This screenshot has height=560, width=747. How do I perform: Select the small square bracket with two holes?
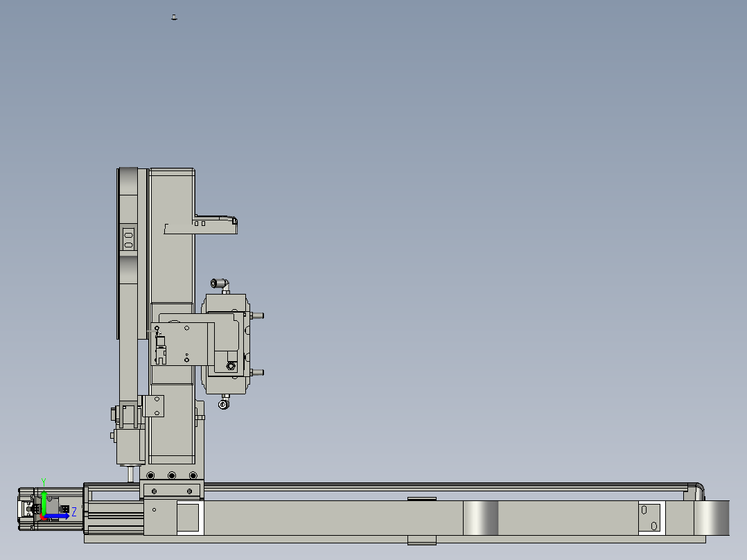click(x=154, y=406)
